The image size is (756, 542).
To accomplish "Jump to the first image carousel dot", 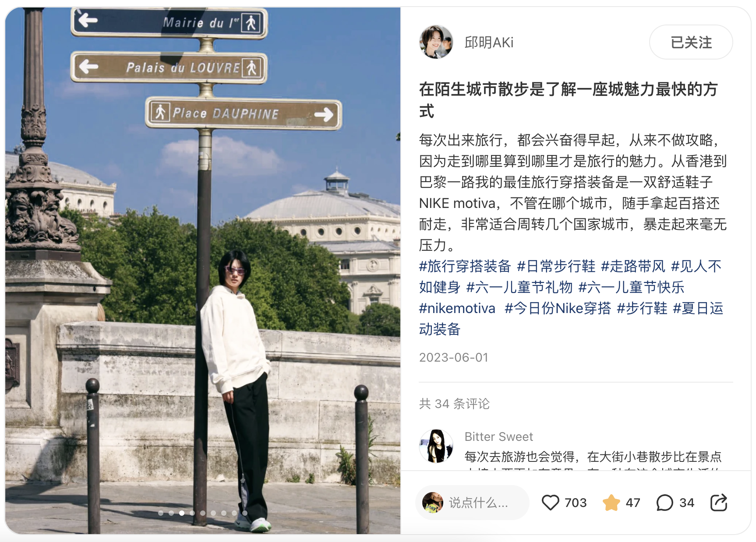I will click(161, 513).
